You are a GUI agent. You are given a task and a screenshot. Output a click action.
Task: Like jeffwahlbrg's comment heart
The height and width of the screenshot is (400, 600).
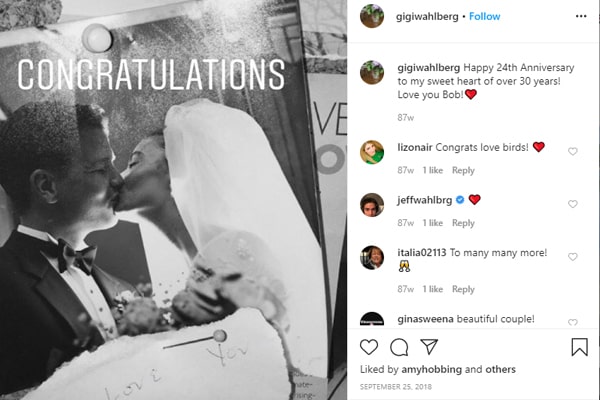[572, 204]
